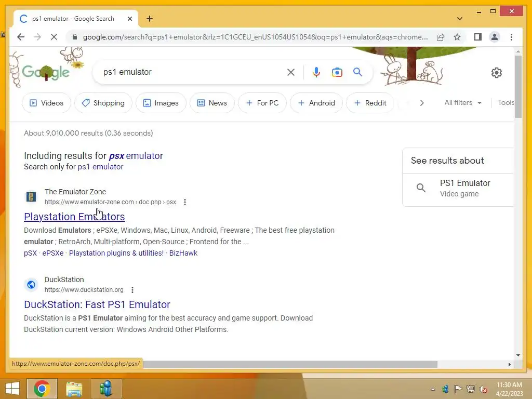This screenshot has height=399, width=532.
Task: Show hidden tray icons arrow
Action: click(433, 389)
